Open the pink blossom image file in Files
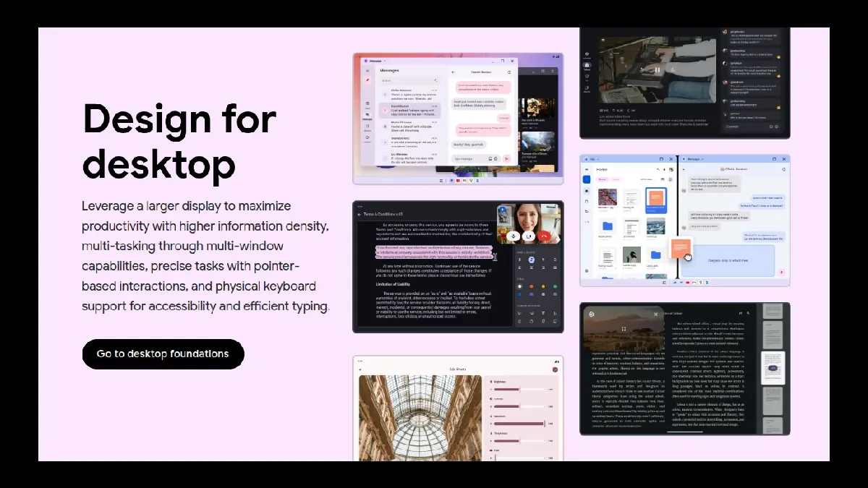The height and width of the screenshot is (488, 868). [608, 197]
